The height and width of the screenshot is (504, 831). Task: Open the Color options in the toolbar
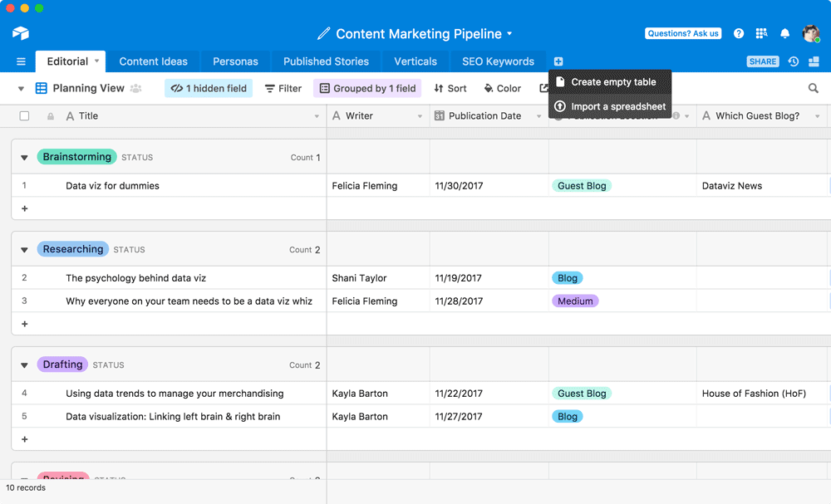pos(502,88)
